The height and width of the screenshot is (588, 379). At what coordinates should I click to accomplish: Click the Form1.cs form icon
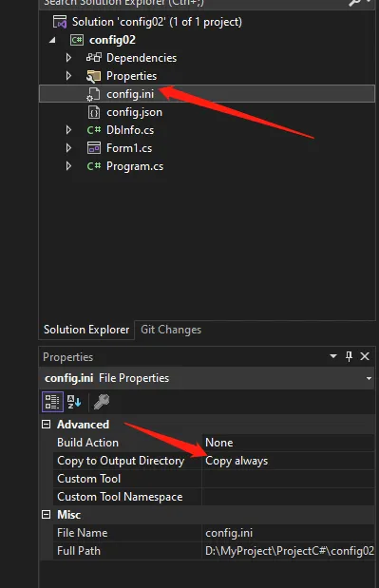tap(94, 148)
